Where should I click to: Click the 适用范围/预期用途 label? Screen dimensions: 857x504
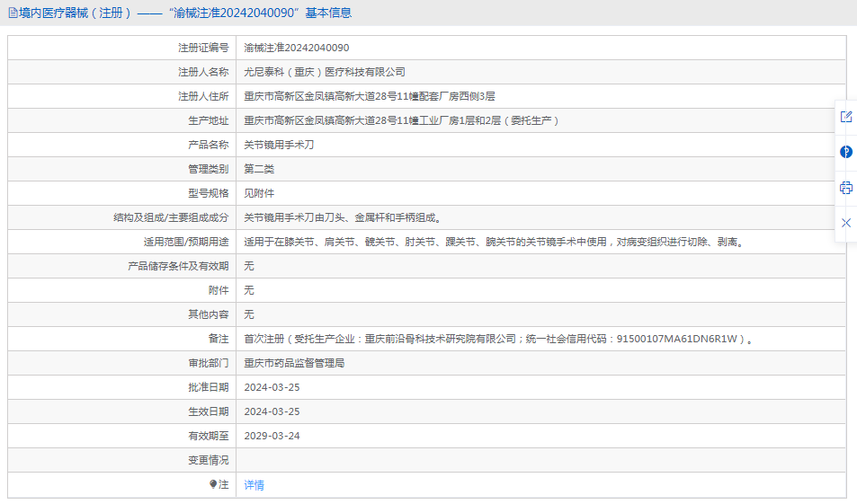click(x=186, y=242)
